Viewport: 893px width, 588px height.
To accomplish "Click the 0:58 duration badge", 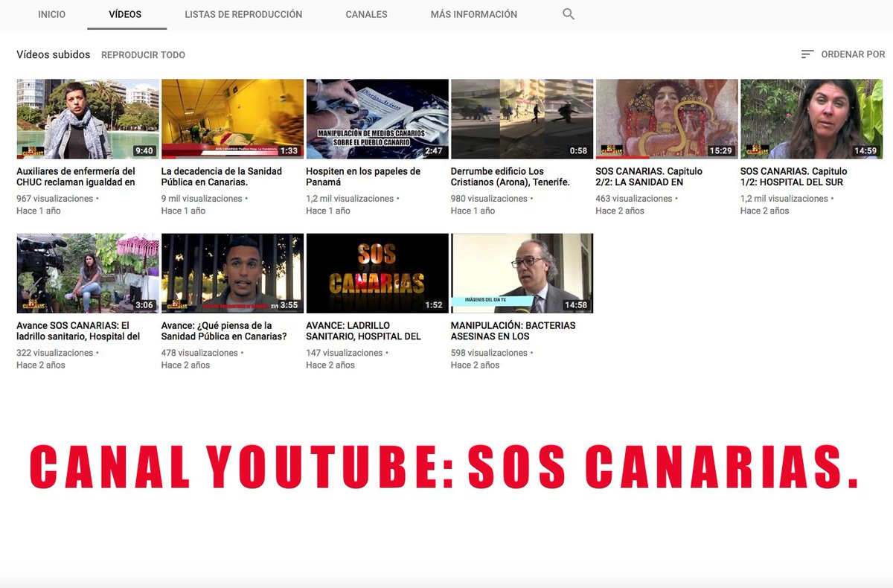I will pos(578,151).
